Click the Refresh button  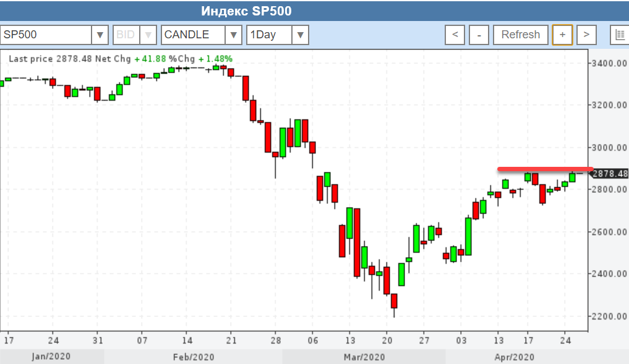tap(520, 35)
